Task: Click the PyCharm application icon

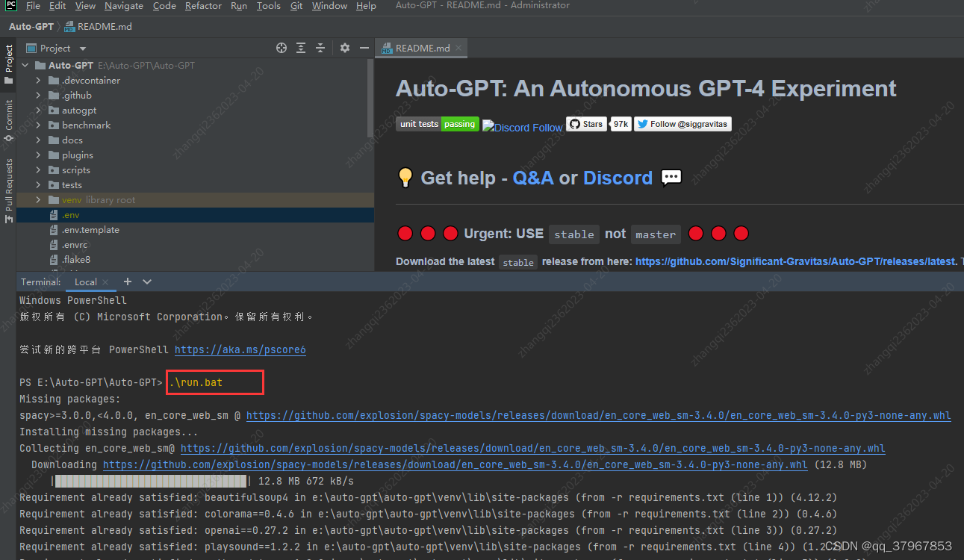Action: (x=10, y=6)
